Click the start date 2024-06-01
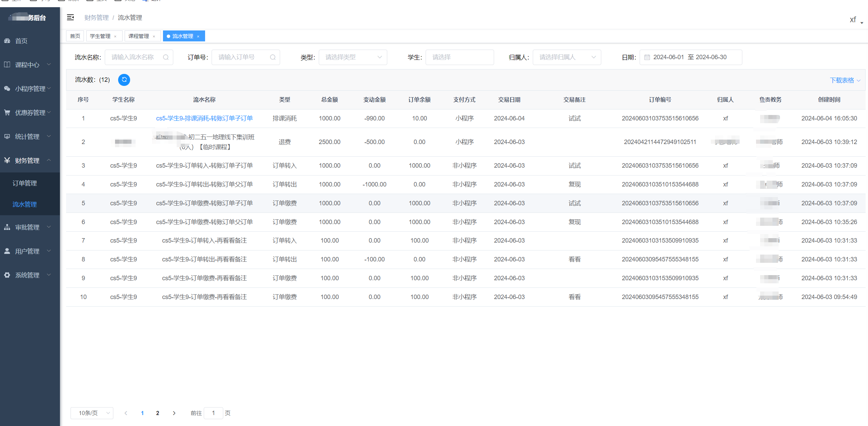 pos(668,57)
